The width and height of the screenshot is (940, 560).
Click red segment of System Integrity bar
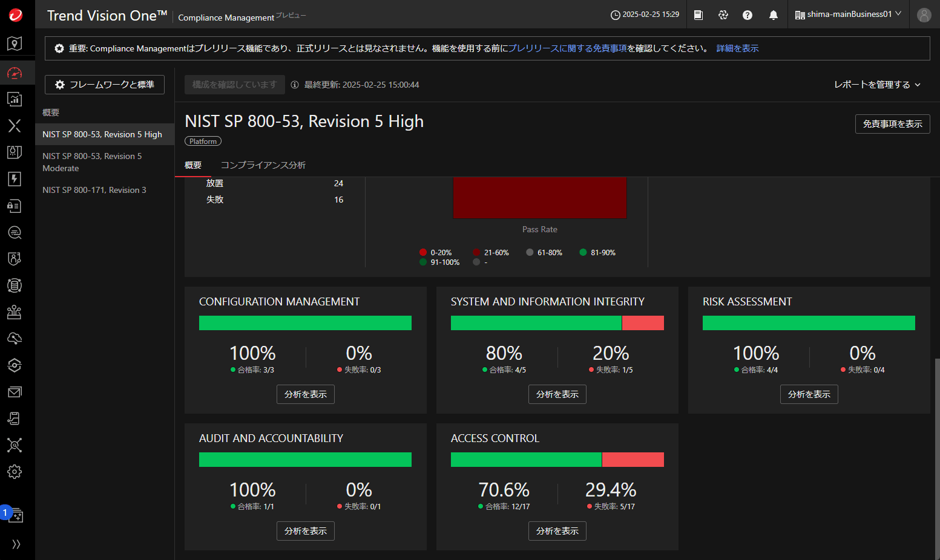click(643, 323)
